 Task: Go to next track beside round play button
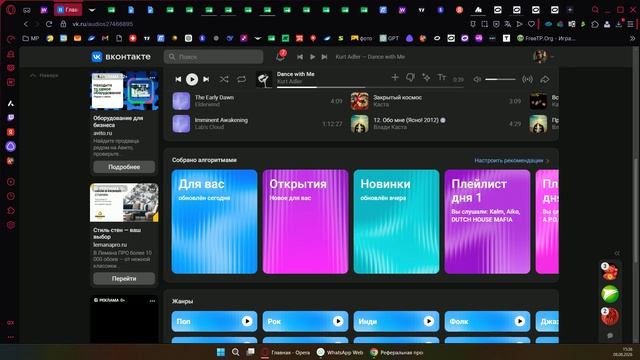(206, 79)
